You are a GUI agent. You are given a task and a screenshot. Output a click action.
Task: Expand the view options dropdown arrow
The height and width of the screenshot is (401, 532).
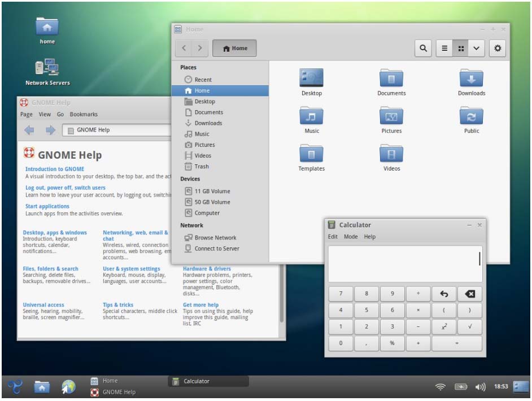tap(476, 48)
